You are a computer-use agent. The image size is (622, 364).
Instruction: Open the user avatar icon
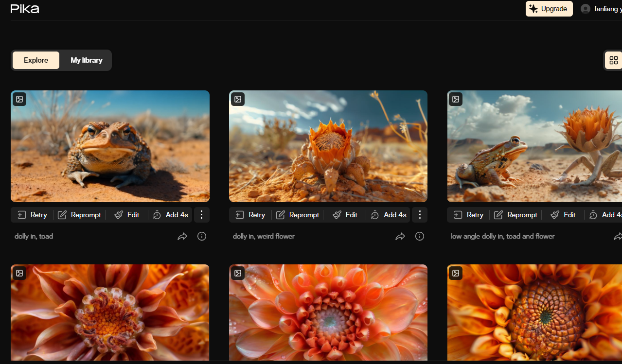586,9
